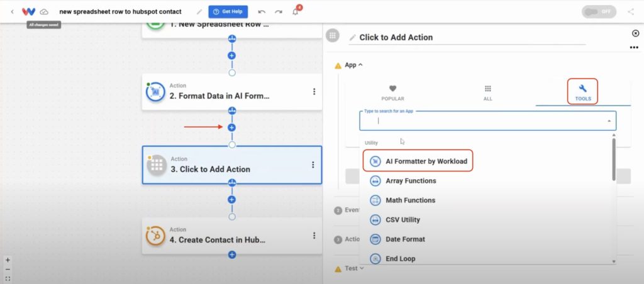Image resolution: width=644 pixels, height=284 pixels.
Task: Add a step between steps 3 and 4
Action: pos(232,199)
